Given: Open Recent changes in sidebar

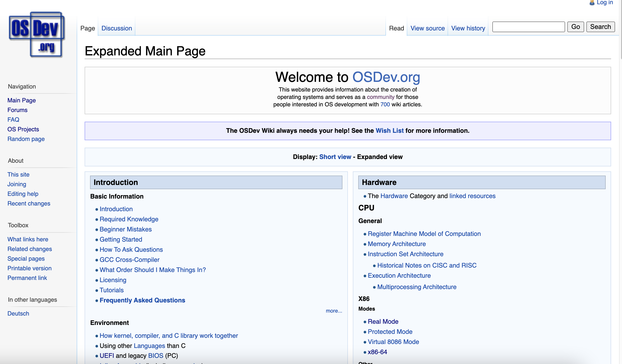Looking at the screenshot, I should click(x=29, y=204).
